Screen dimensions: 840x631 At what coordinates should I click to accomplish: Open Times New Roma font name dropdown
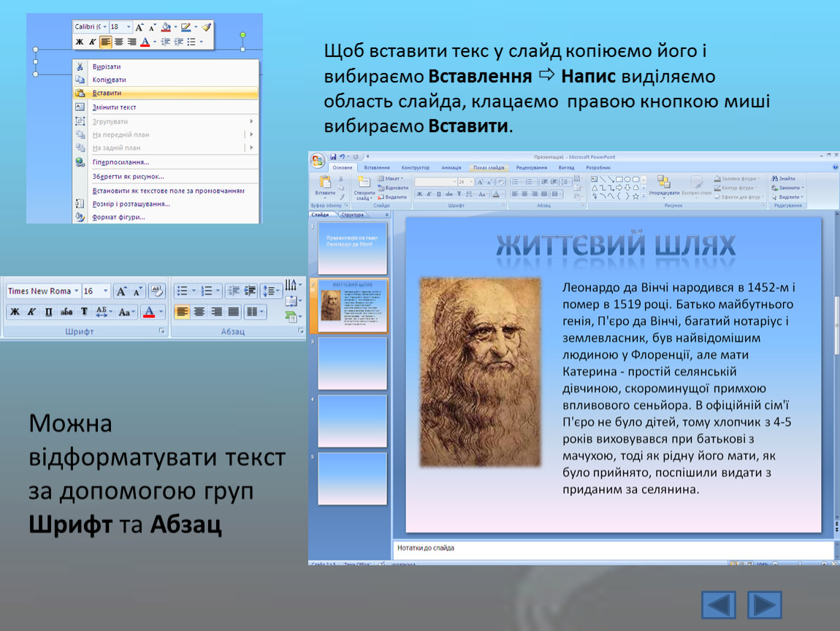tap(77, 291)
